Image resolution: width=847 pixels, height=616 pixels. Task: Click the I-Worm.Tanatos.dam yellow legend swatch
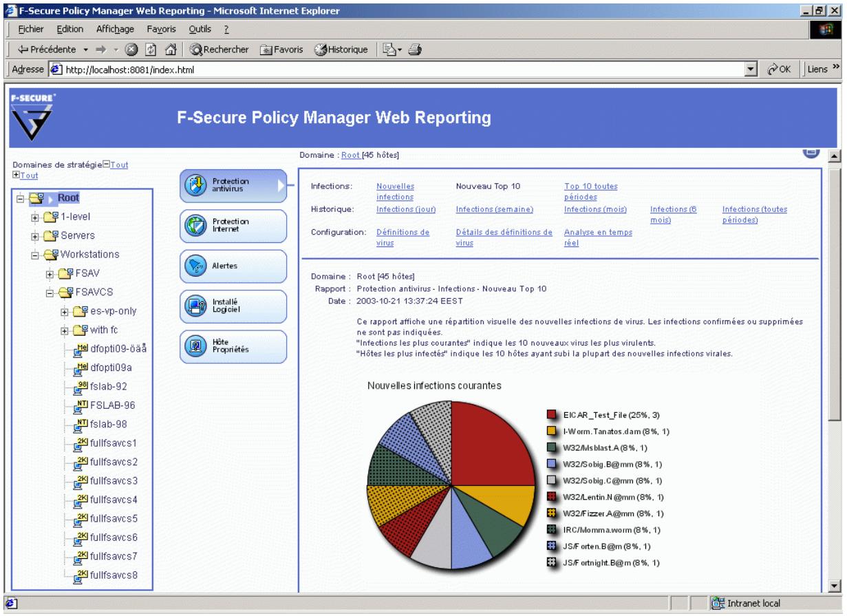[x=553, y=431]
